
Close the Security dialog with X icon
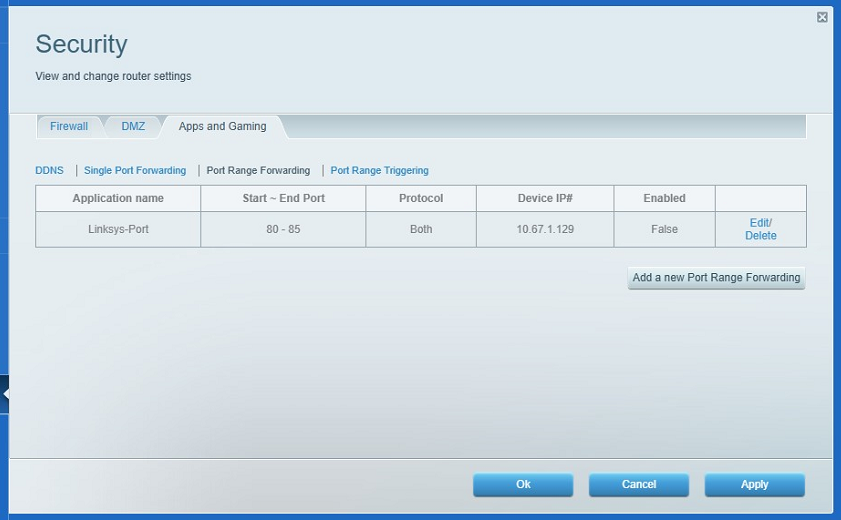click(822, 17)
